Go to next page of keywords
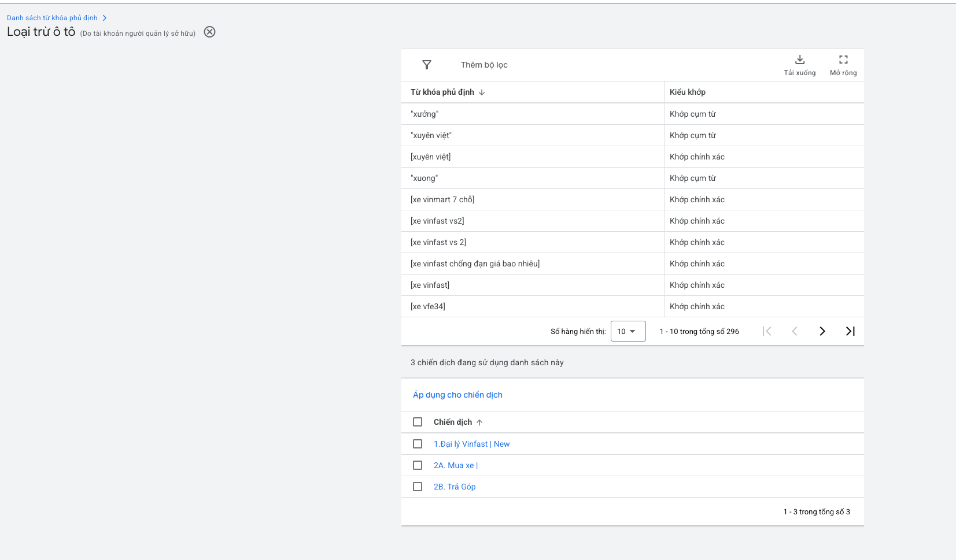The image size is (956, 560). pos(822,331)
